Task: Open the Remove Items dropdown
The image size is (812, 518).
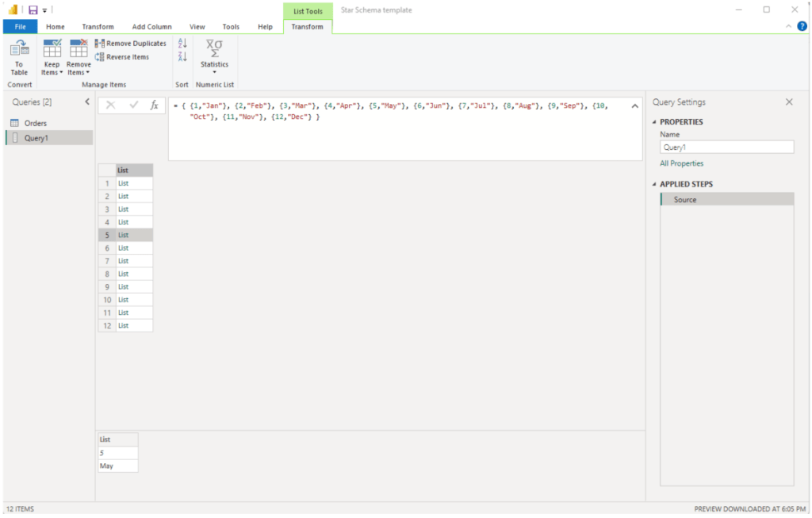Action: click(x=79, y=57)
